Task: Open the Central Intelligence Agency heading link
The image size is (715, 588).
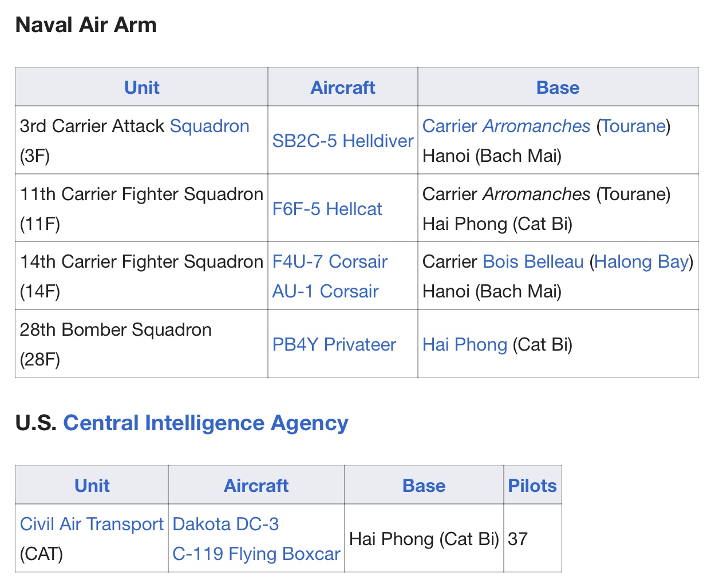Action: point(206,423)
